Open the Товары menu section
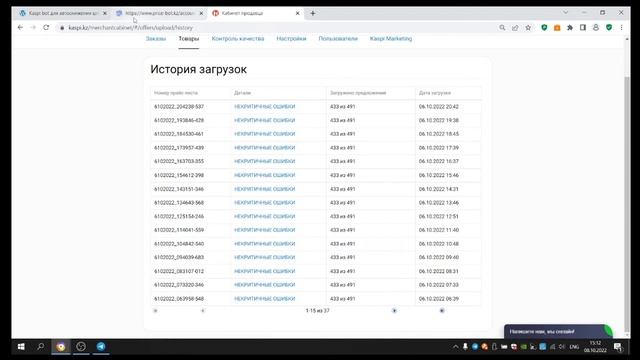 coord(189,39)
